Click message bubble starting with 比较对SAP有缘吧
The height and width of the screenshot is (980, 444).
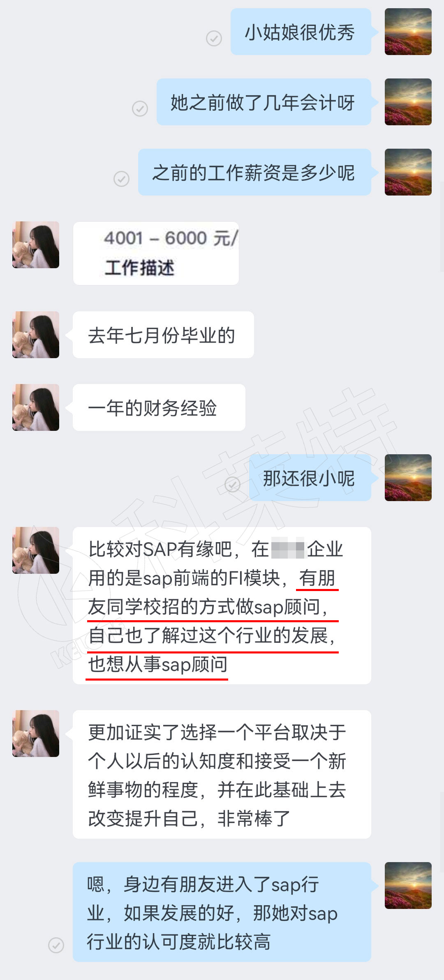click(222, 605)
